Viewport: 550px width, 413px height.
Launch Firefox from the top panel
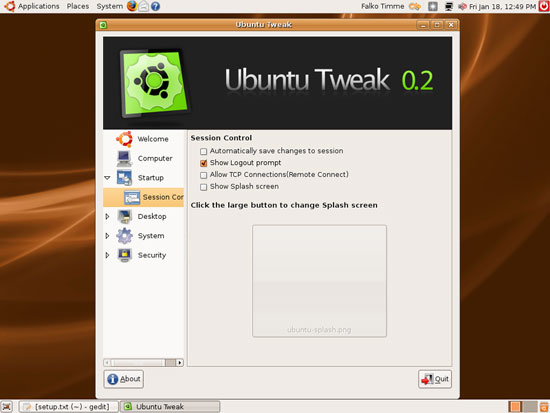tap(132, 6)
